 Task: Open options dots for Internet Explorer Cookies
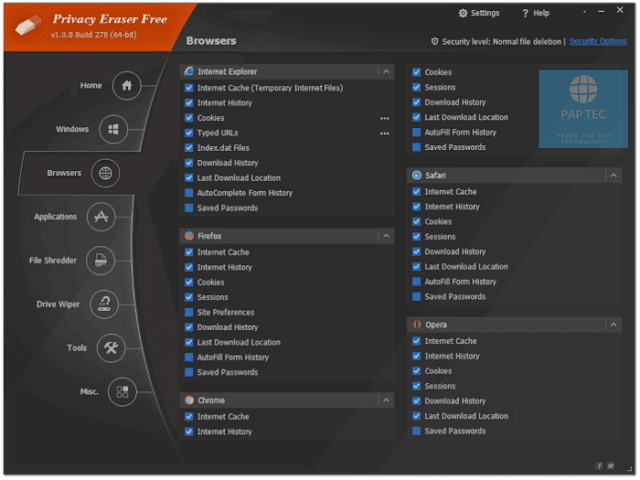point(384,118)
